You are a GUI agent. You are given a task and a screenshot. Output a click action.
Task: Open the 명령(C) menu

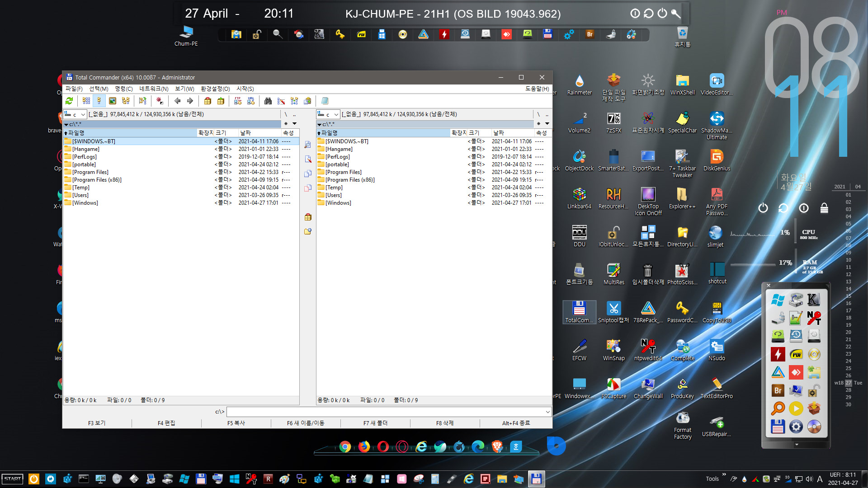pyautogui.click(x=124, y=89)
